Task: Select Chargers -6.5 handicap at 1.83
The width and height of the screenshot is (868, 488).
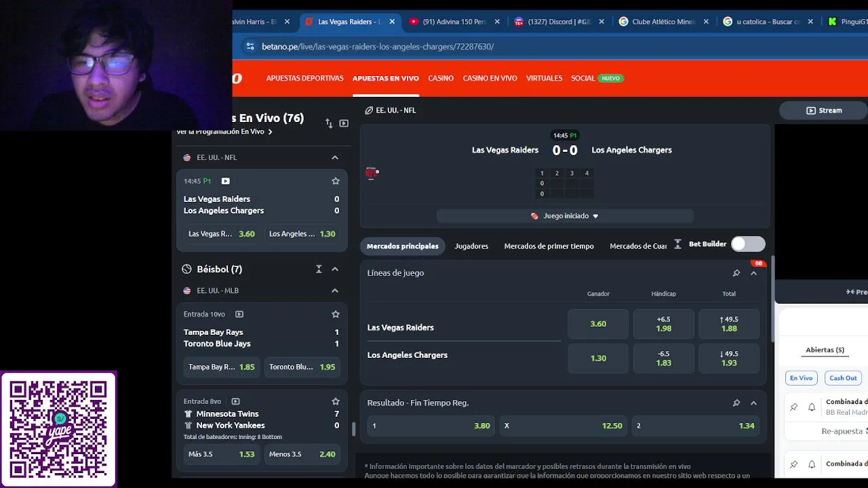Action: tap(663, 358)
